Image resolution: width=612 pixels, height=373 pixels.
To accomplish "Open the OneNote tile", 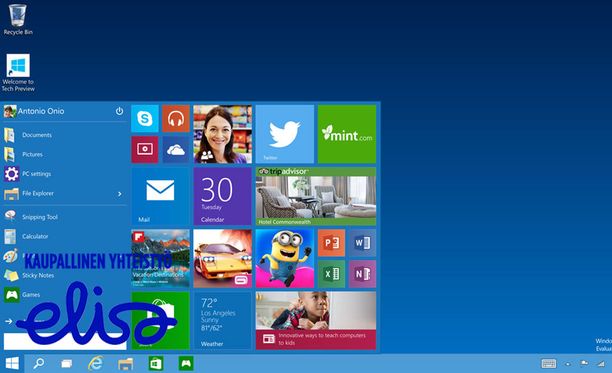I will click(x=362, y=274).
